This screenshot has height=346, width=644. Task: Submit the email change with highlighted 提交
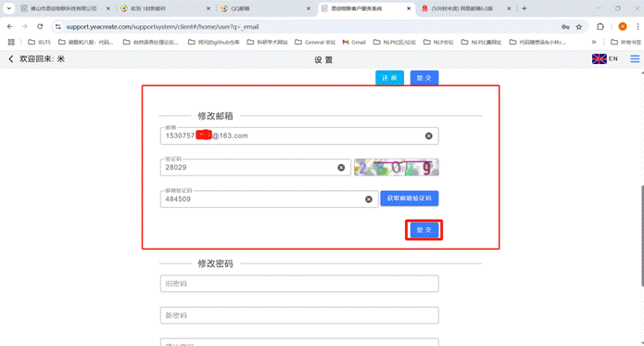click(423, 230)
